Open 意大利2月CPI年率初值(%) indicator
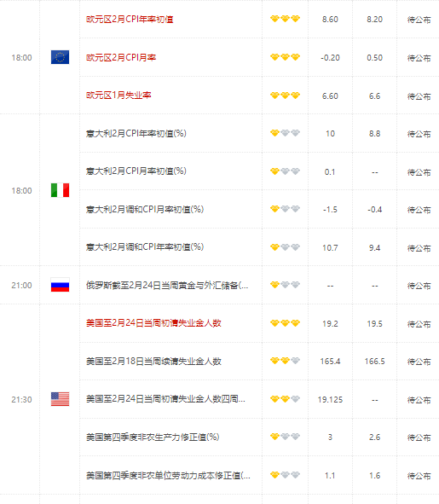Viewport: 439px width, 504px height. pos(136,133)
